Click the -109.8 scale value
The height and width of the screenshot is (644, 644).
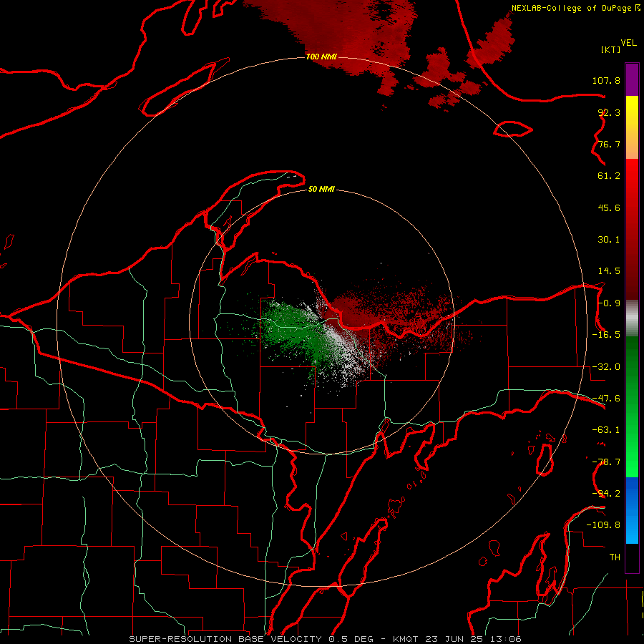603,525
